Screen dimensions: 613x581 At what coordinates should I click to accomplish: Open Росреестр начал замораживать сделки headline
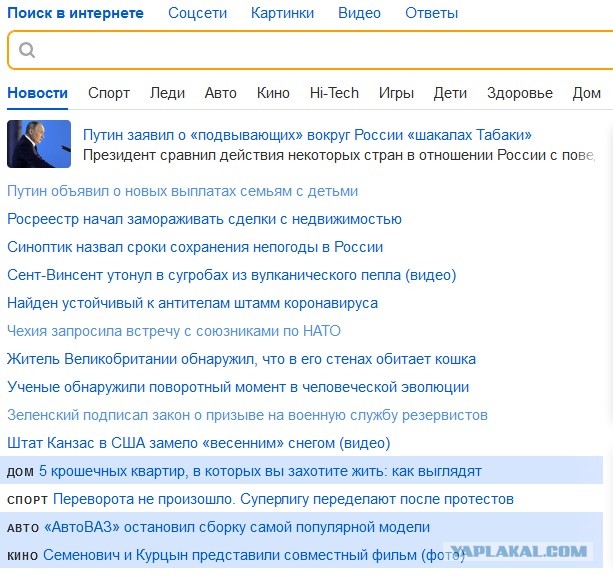click(x=204, y=219)
